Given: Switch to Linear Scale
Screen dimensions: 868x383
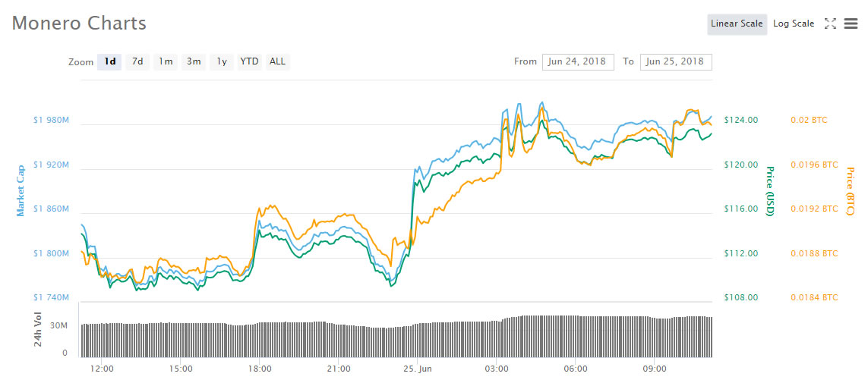Looking at the screenshot, I should click(x=737, y=24).
